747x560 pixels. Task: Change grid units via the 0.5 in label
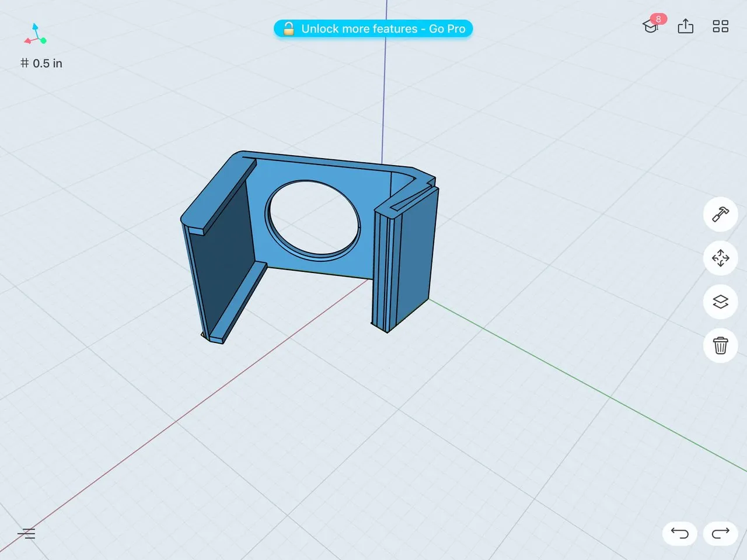(x=41, y=63)
